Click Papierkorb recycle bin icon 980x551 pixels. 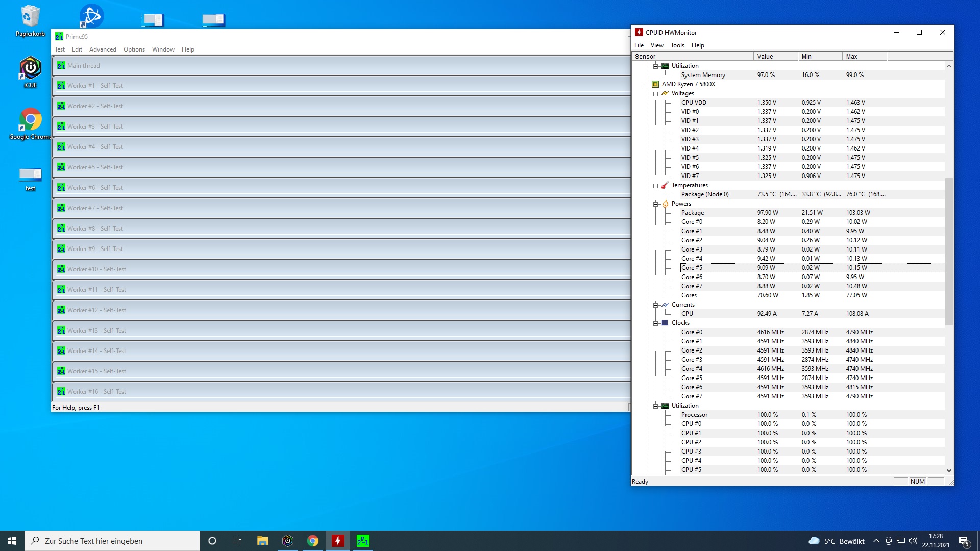(30, 17)
